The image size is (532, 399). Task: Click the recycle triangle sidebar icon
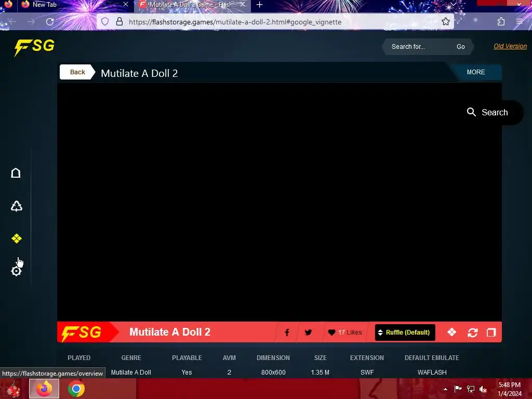[16, 206]
